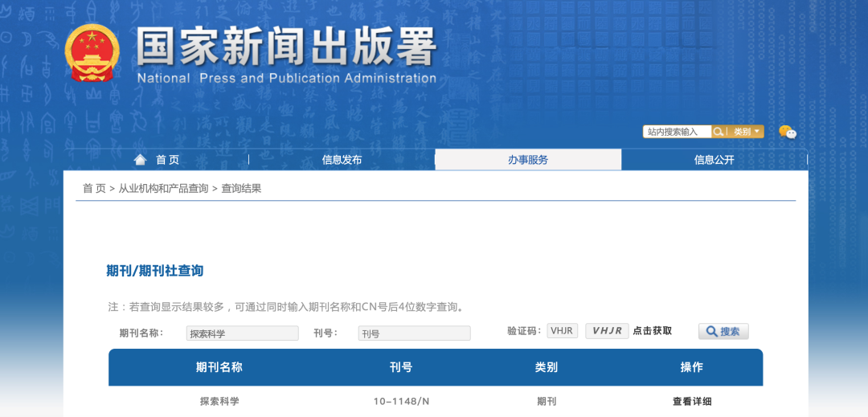Click the 国家新闻出版署 site title
Viewport: 868px width, 417px height.
pyautogui.click(x=287, y=47)
